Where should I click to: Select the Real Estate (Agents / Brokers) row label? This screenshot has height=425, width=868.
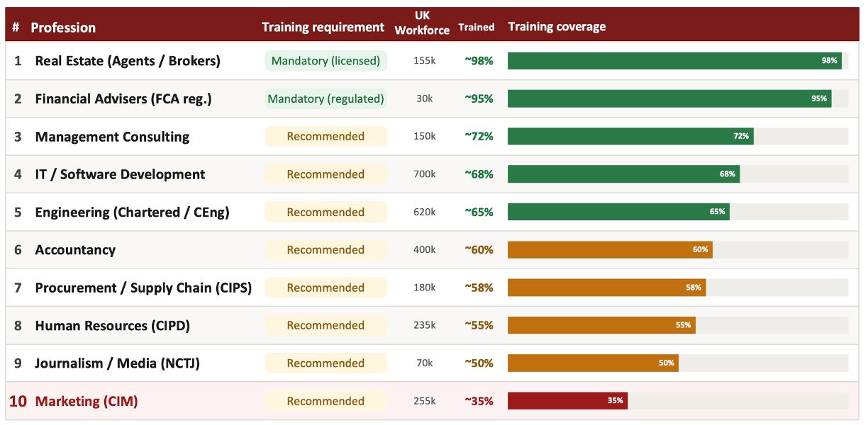pos(128,61)
